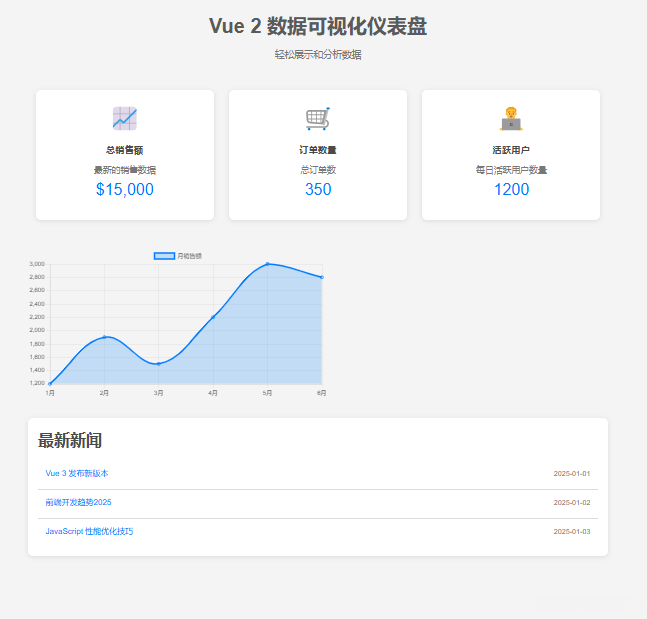Click the 最新新闻 section heading

click(x=70, y=440)
